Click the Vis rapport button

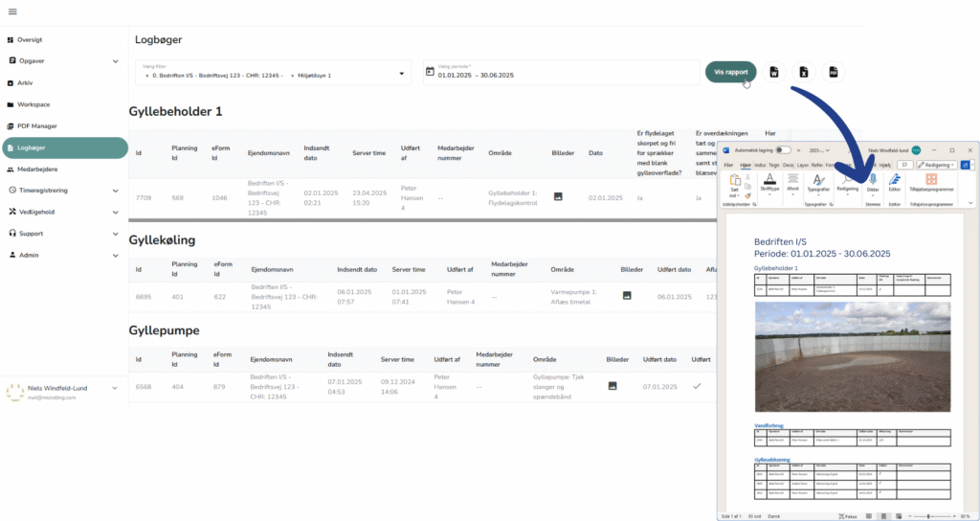[x=731, y=73]
